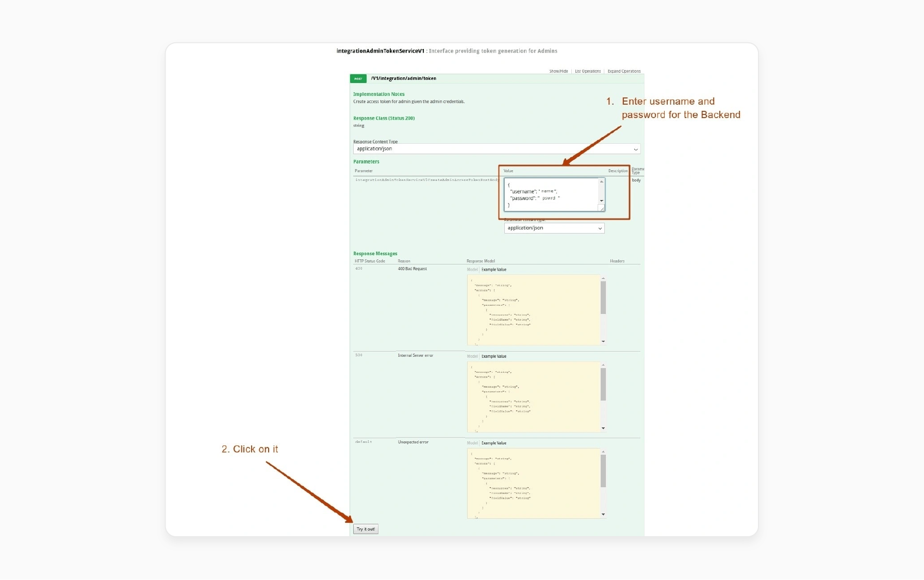Click scroll-up arrow in 500 example box
The height and width of the screenshot is (580, 924).
[603, 365]
